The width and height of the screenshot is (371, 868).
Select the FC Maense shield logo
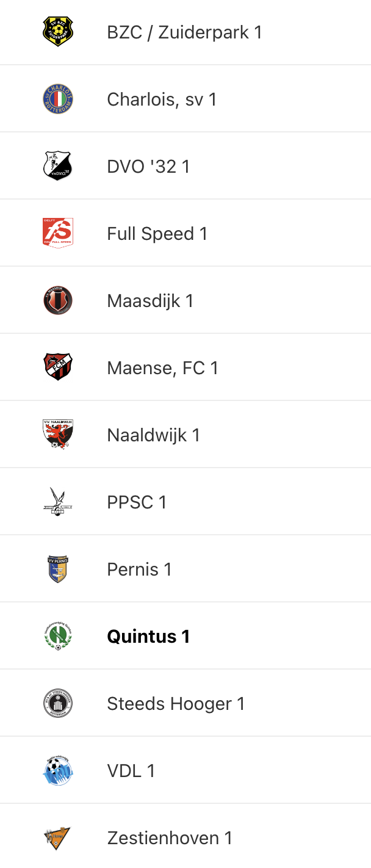[58, 367]
